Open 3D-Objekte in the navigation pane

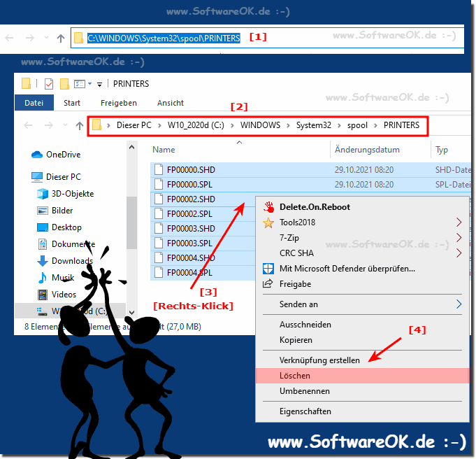click(x=65, y=194)
